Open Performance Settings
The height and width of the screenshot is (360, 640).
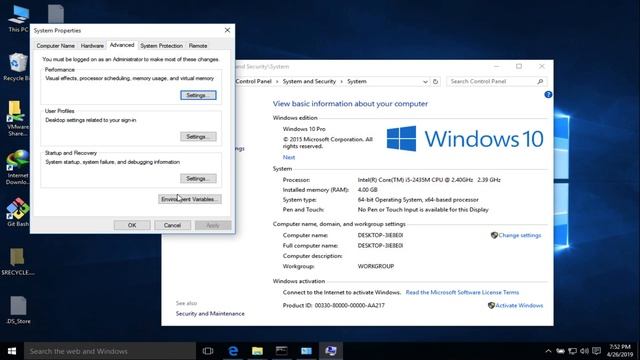pos(198,95)
